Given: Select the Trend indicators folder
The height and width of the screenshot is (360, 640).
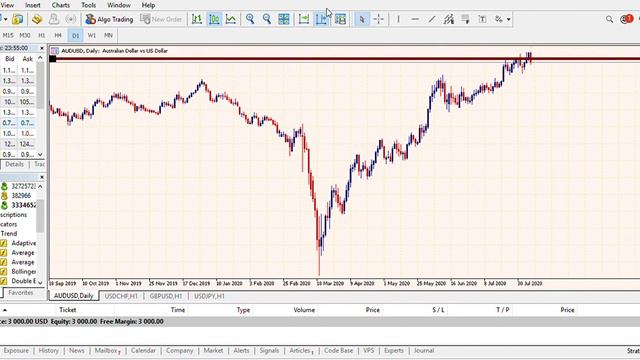Looking at the screenshot, I should pos(9,233).
